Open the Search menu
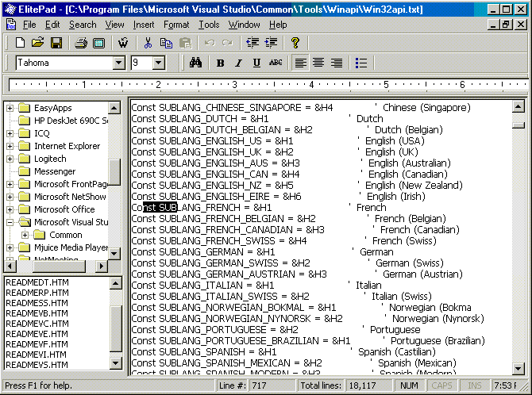 coord(83,25)
